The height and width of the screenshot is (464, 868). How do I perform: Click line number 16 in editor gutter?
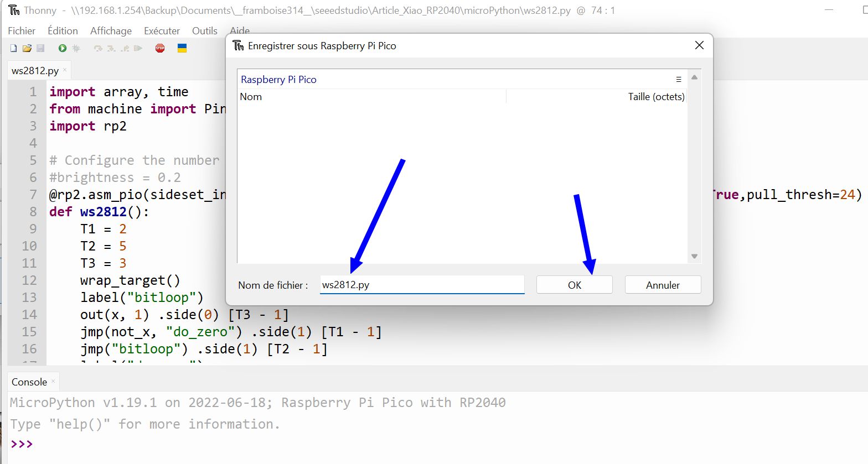click(29, 349)
